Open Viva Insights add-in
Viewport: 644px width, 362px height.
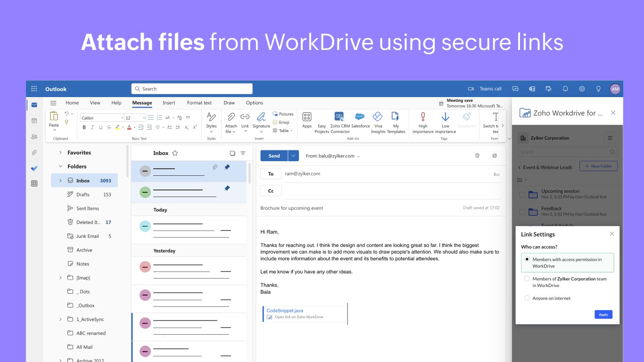(378, 123)
